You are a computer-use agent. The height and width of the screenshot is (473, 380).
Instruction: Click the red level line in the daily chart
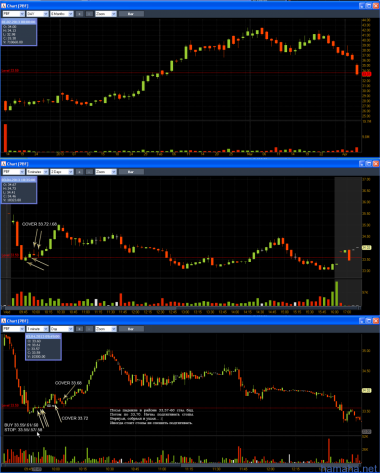pyautogui.click(x=182, y=72)
